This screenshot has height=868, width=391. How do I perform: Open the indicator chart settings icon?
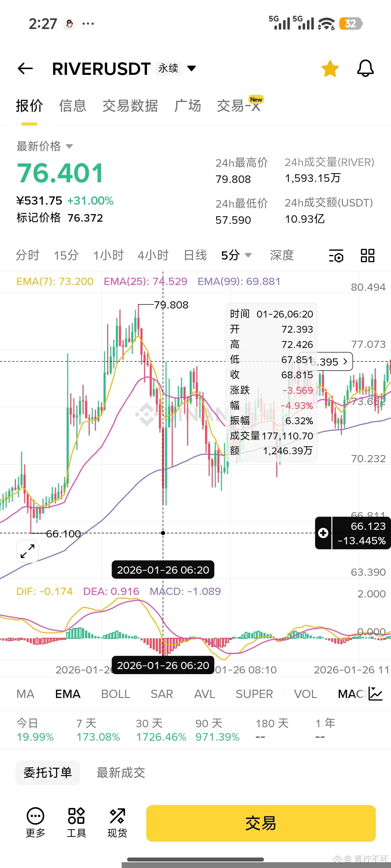375,694
